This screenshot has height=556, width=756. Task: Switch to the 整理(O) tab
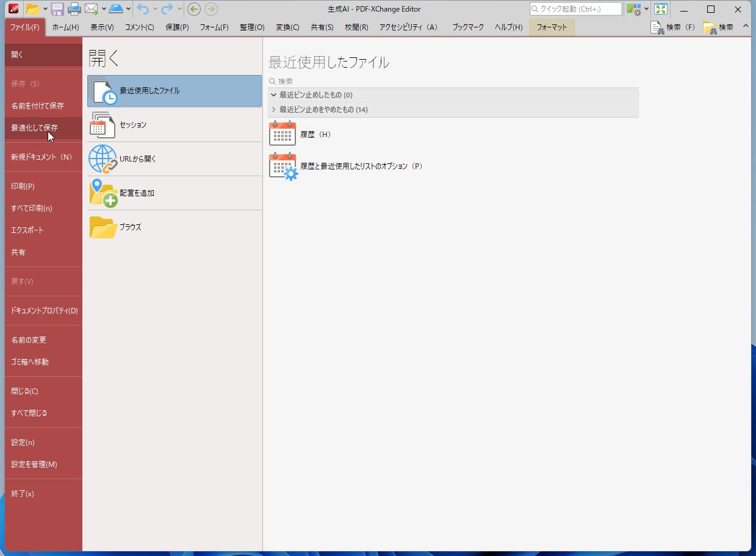[x=252, y=27]
